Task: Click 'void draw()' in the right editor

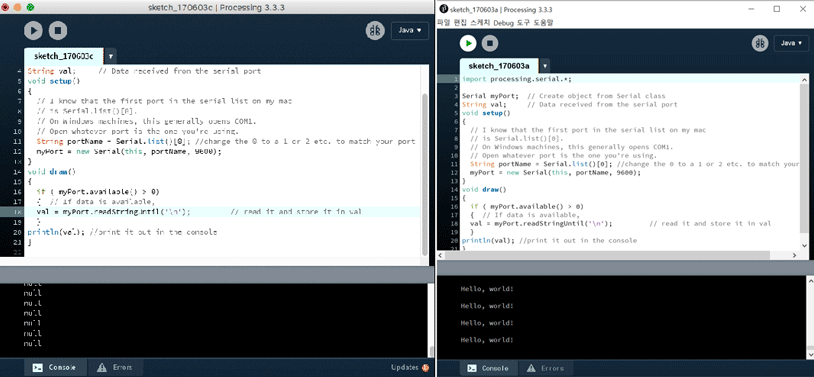Action: tap(484, 190)
